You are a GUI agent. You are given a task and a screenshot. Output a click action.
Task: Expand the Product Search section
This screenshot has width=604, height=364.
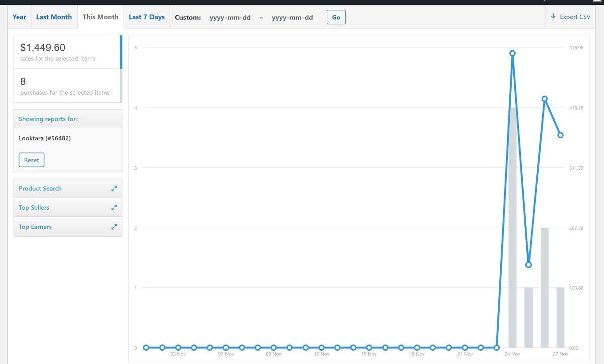[68, 188]
